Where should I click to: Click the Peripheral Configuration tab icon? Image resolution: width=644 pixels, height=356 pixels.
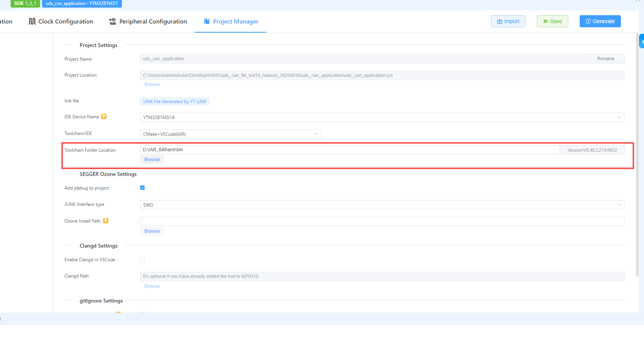tap(112, 22)
